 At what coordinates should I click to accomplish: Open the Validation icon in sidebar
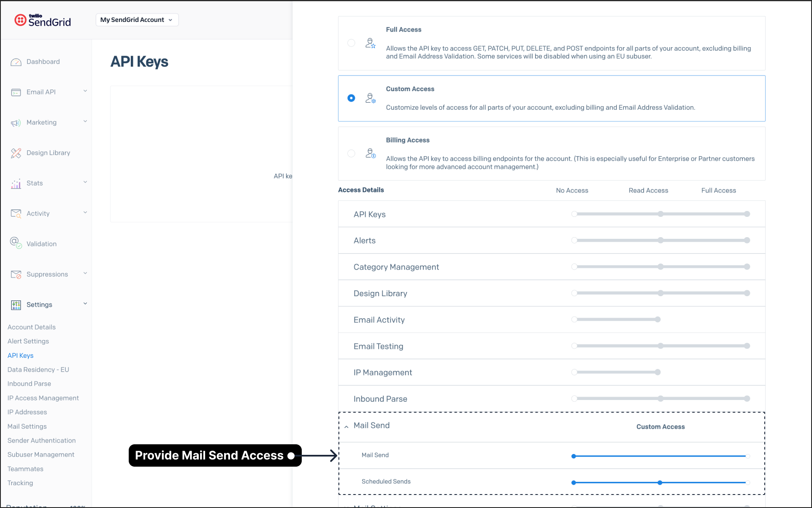pos(16,243)
